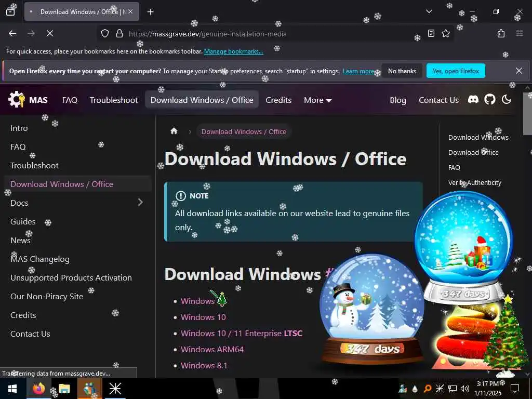Open Firefox from the taskbar
The width and height of the screenshot is (532, 399).
click(x=38, y=389)
